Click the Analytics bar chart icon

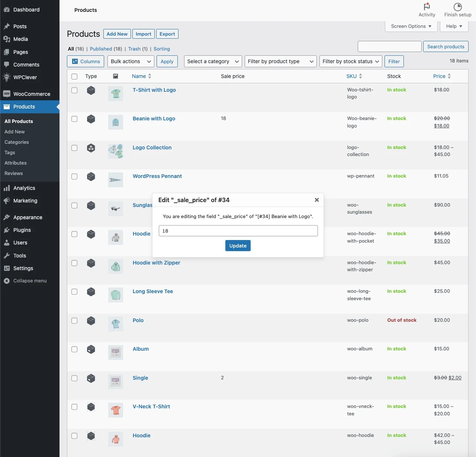[x=7, y=188]
